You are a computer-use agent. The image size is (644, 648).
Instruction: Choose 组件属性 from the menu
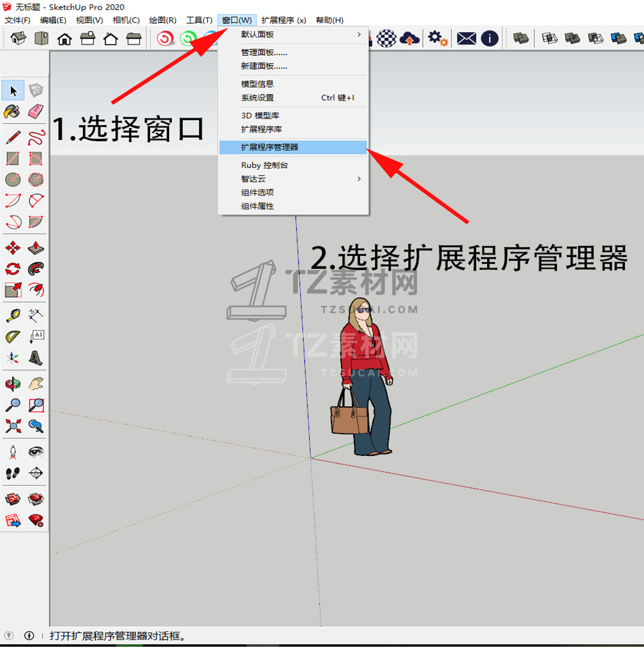(294, 206)
